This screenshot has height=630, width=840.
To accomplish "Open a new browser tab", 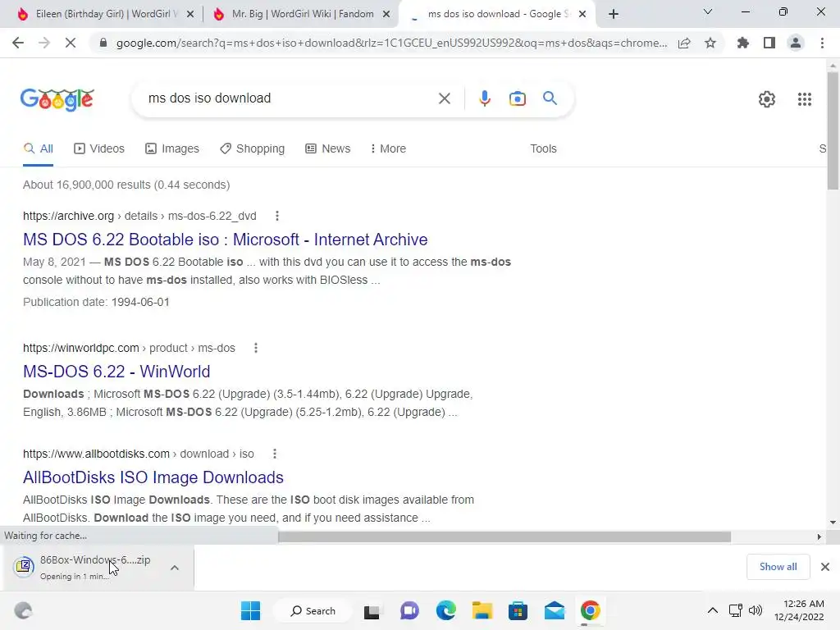I will click(x=614, y=14).
